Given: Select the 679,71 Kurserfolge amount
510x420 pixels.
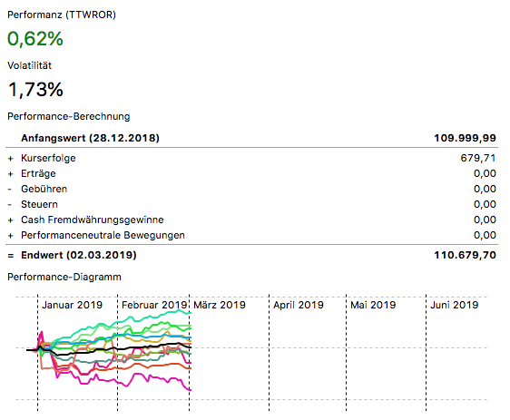Looking at the screenshot, I should [x=478, y=158].
